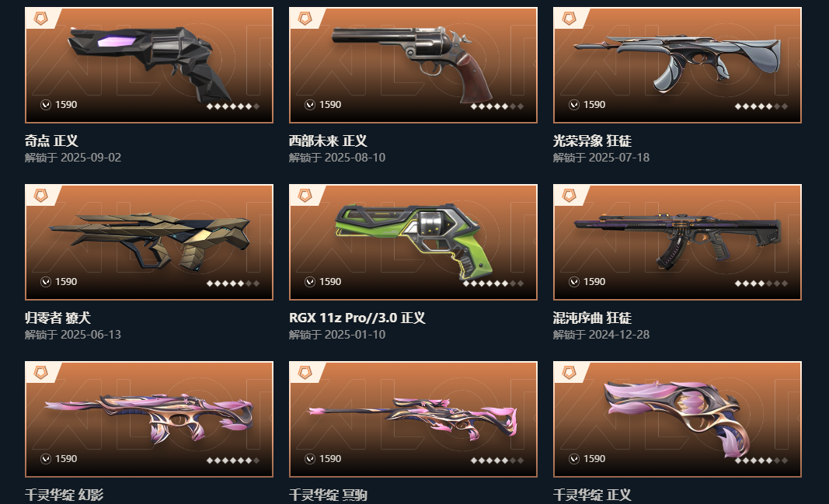Click the tier badge on 奇点 正义 card

(x=40, y=19)
